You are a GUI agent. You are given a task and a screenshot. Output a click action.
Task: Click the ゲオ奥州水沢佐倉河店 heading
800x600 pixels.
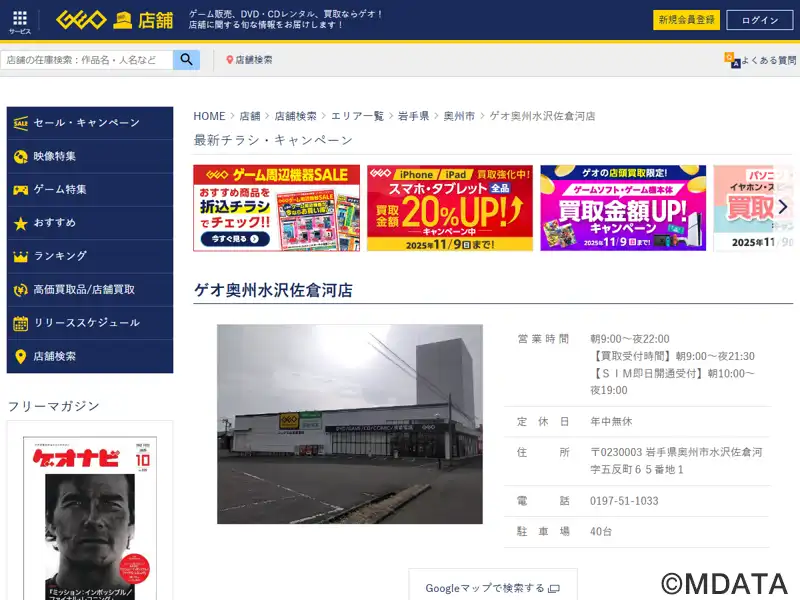(273, 290)
